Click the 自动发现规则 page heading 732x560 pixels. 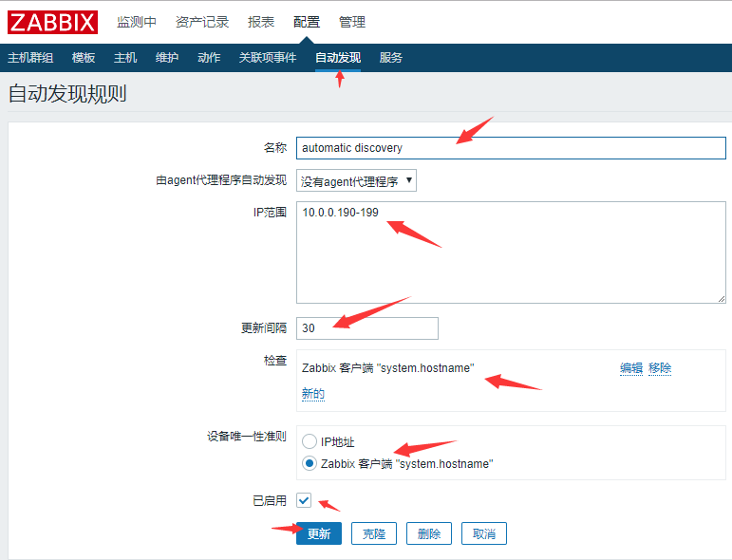67,94
